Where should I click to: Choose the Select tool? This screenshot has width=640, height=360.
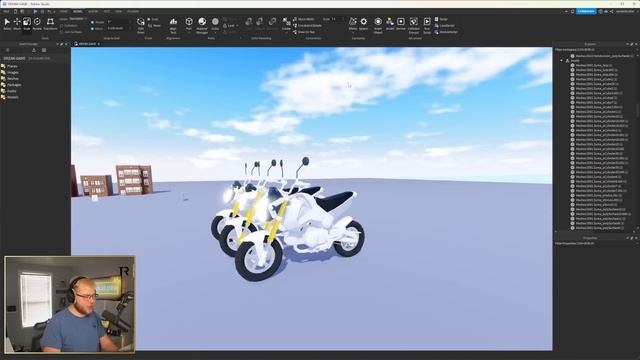point(7,24)
